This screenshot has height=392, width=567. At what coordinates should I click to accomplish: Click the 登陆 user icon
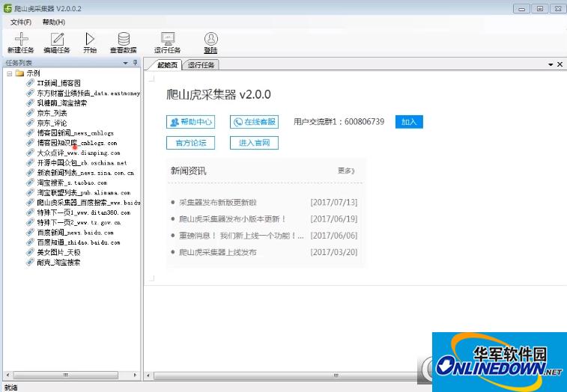pyautogui.click(x=210, y=39)
